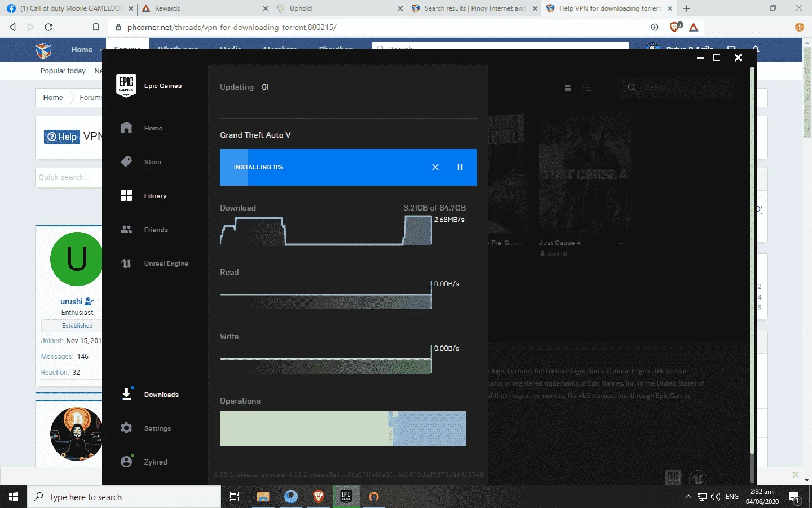Click the taskbar clock and date
The width and height of the screenshot is (812, 508).
tap(762, 497)
